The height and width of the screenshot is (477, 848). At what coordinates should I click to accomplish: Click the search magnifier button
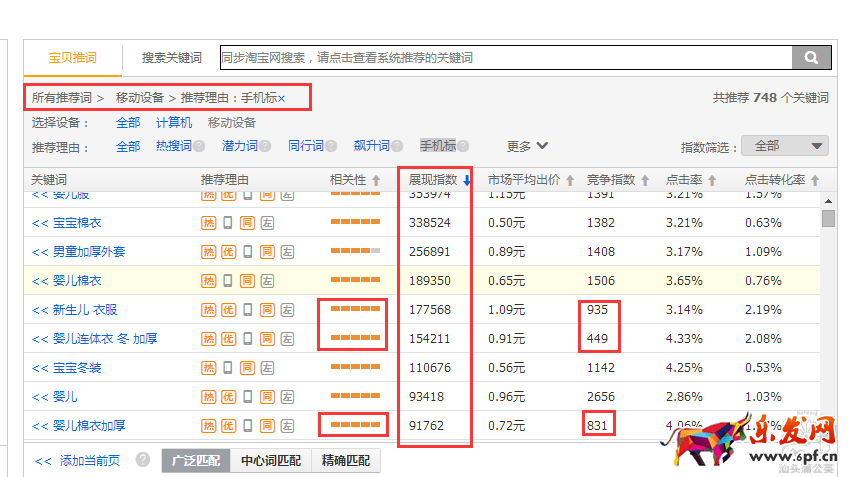pos(812,58)
